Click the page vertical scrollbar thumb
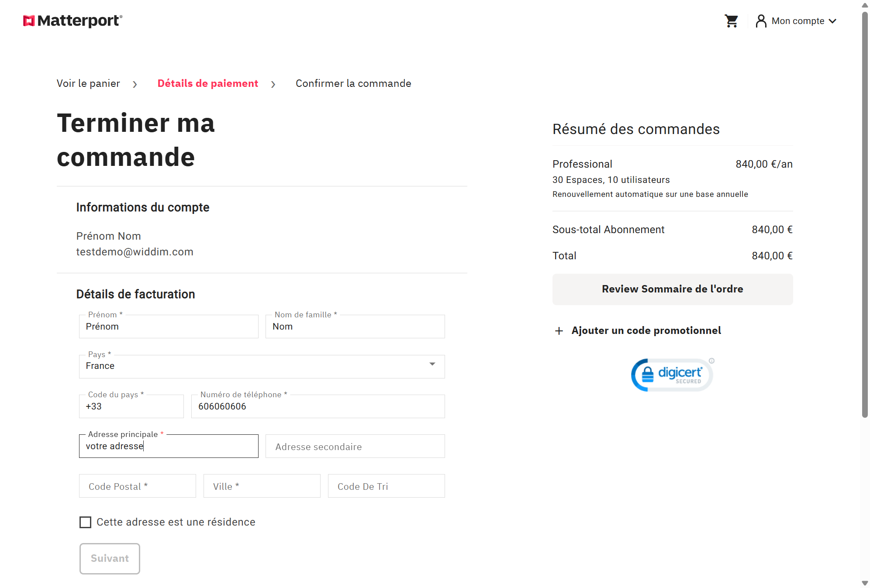This screenshot has width=870, height=588. pos(865,215)
